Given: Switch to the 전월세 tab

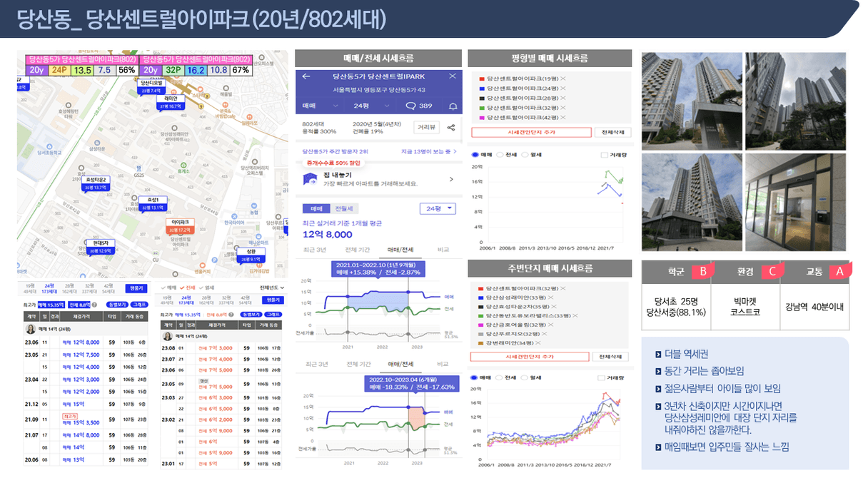Looking at the screenshot, I should [343, 208].
